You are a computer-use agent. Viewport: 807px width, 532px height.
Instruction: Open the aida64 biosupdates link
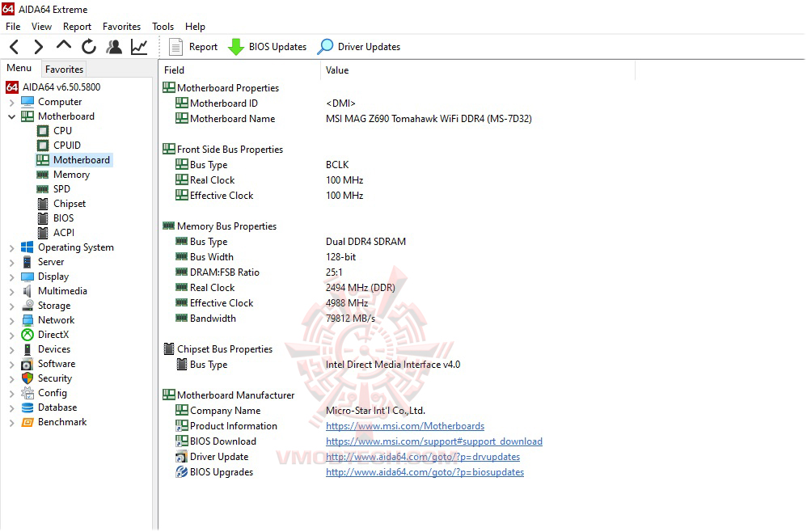[x=425, y=472]
